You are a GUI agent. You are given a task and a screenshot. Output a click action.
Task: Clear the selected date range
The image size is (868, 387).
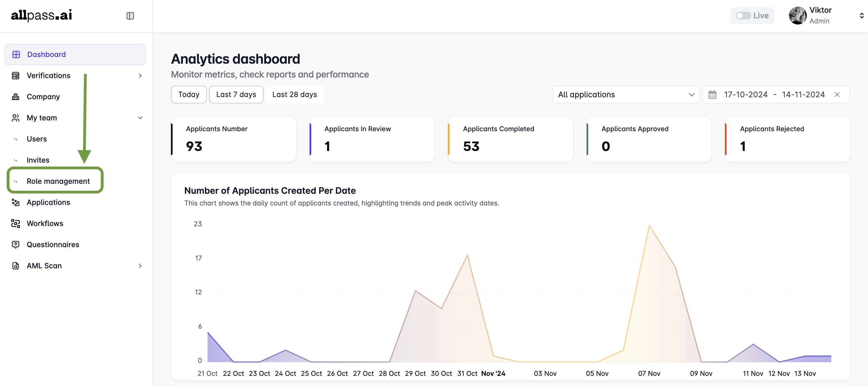tap(837, 95)
